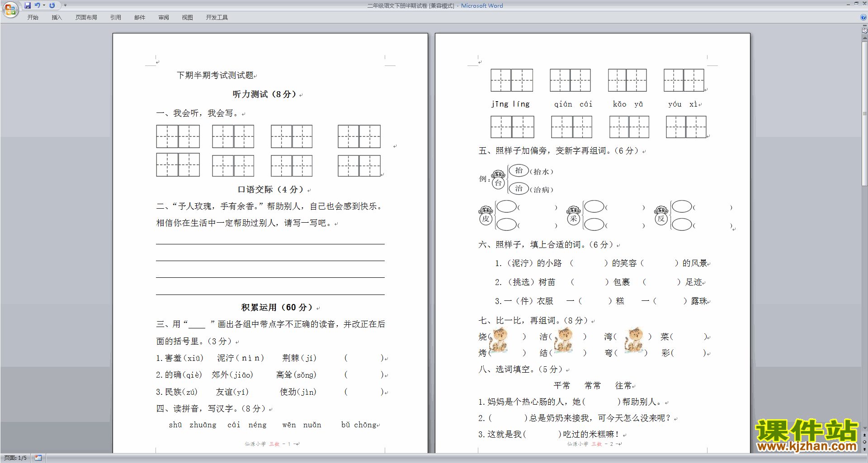Viewport: 868px width, 463px height.
Task: Open the 审阅 ribbon tab
Action: [x=164, y=18]
